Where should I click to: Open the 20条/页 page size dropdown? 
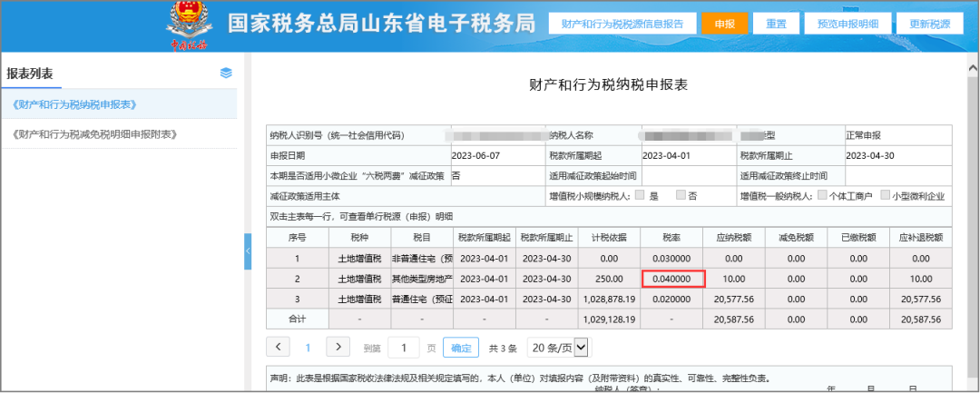(x=558, y=347)
